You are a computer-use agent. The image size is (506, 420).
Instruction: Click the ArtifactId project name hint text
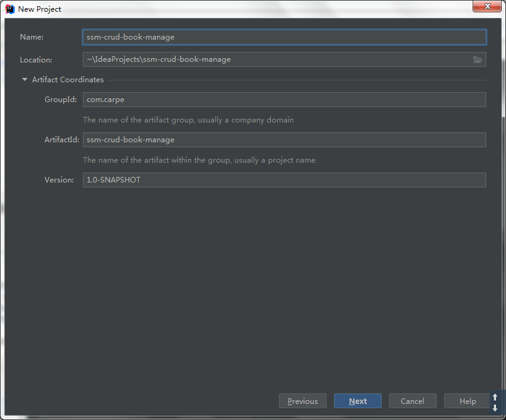point(199,160)
